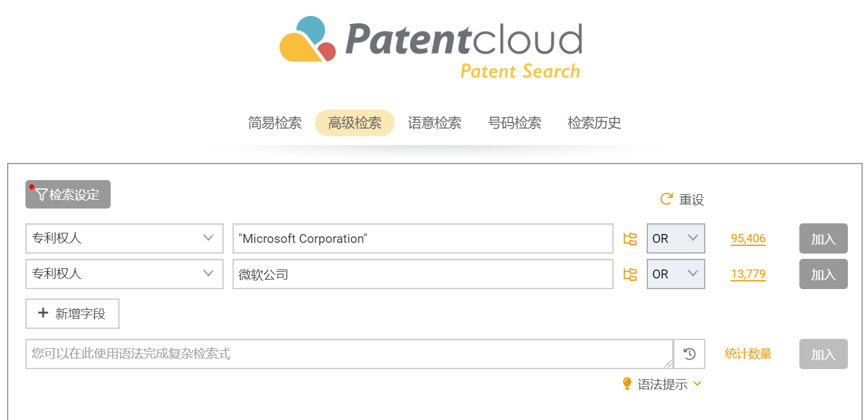Screen dimensions: 868x420
Task: Open assignee tree icon for 微软公司 row
Action: point(630,274)
